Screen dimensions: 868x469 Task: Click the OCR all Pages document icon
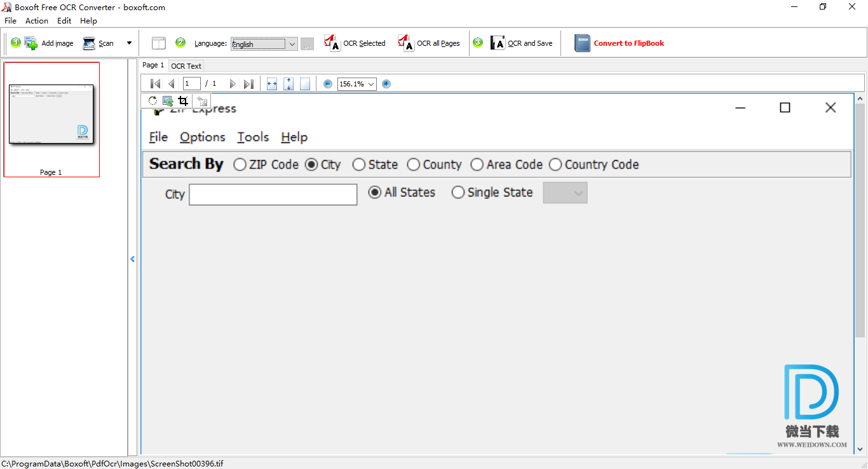pyautogui.click(x=406, y=43)
